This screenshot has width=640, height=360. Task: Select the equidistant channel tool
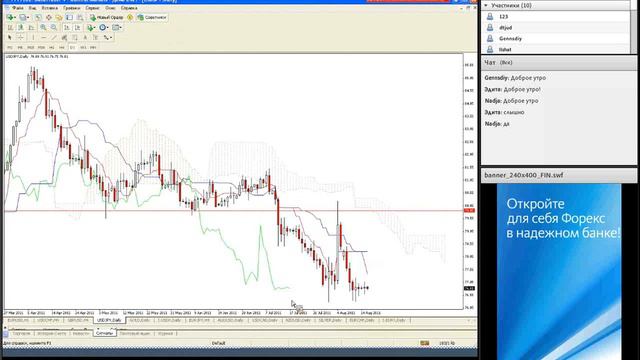click(64, 37)
